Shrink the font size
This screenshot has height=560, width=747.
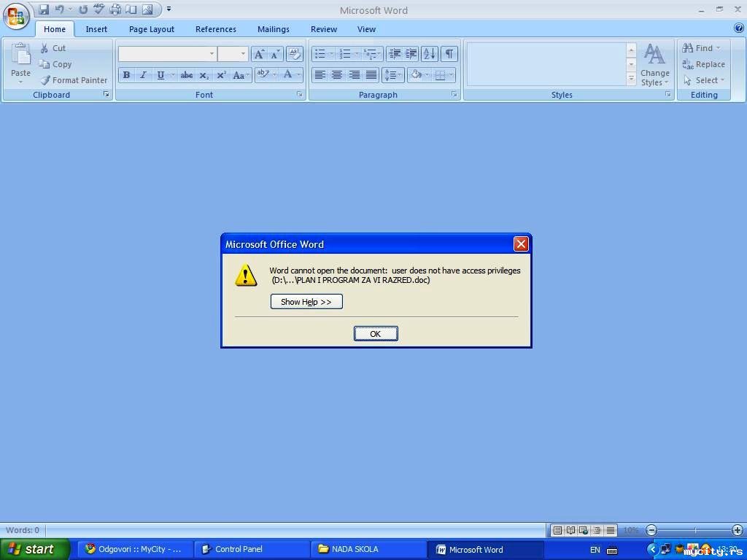point(275,54)
